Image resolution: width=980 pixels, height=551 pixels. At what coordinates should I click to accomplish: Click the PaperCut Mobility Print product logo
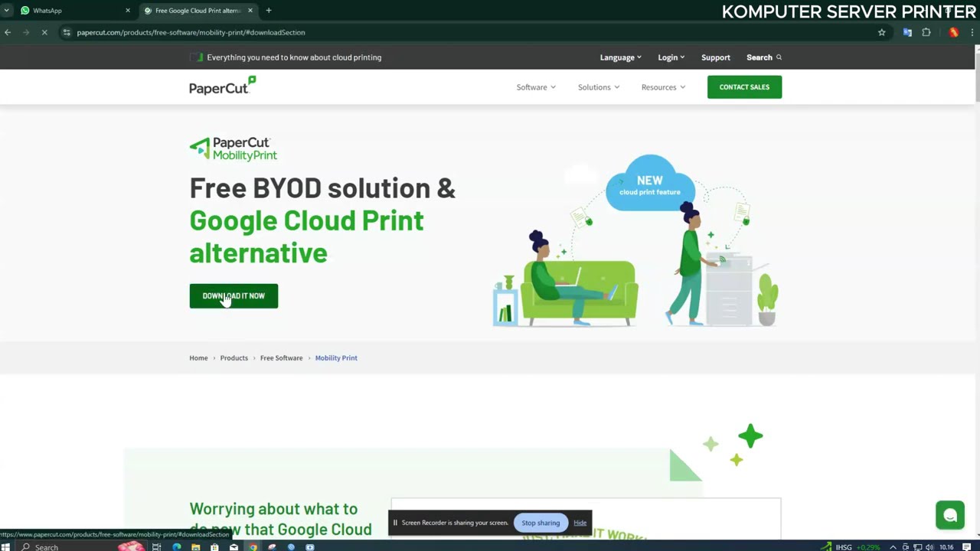pyautogui.click(x=234, y=148)
